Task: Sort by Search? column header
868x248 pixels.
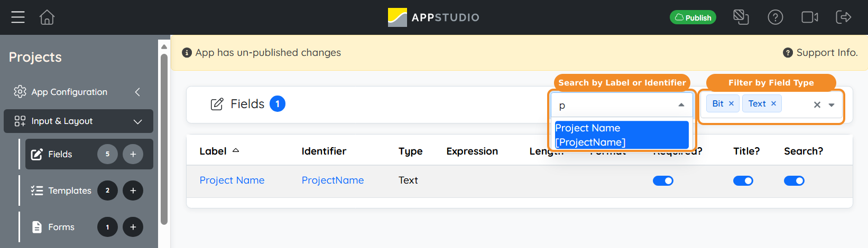Action: click(x=804, y=151)
